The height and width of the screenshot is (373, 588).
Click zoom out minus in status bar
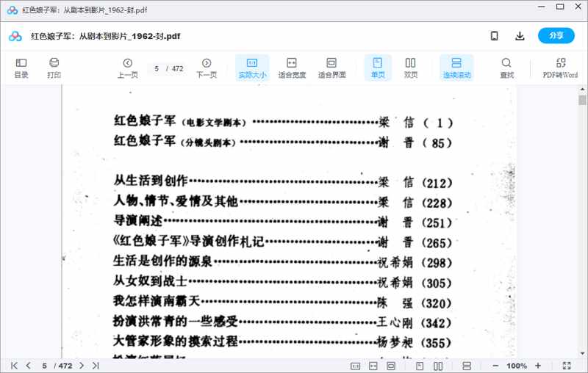coord(495,366)
